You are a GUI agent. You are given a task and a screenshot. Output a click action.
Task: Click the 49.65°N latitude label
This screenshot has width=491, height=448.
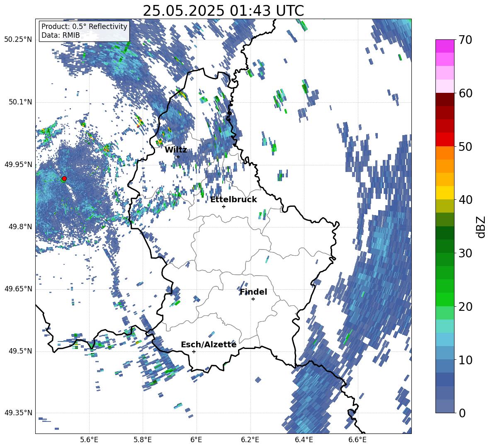[18, 288]
